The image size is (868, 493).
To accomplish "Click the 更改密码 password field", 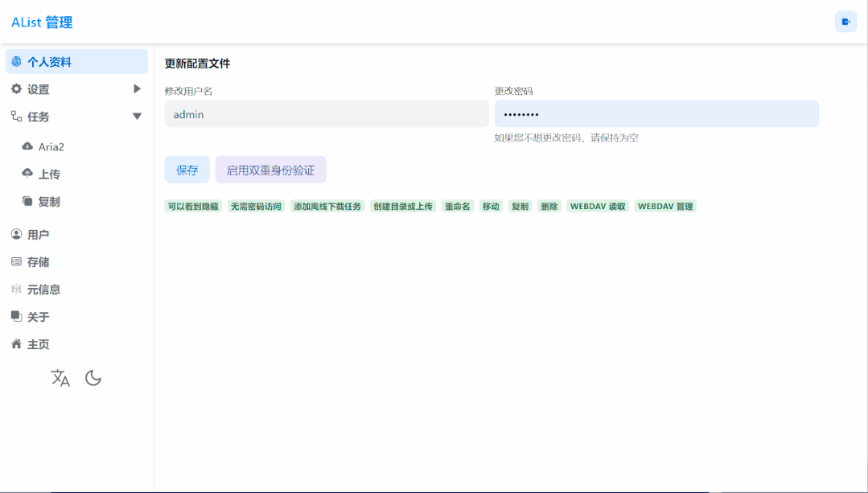I will pyautogui.click(x=656, y=114).
